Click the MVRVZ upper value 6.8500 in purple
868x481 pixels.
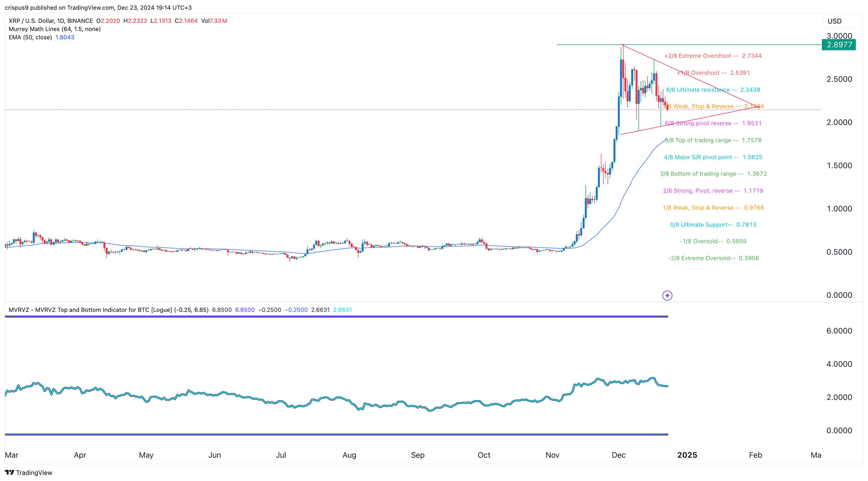[245, 310]
